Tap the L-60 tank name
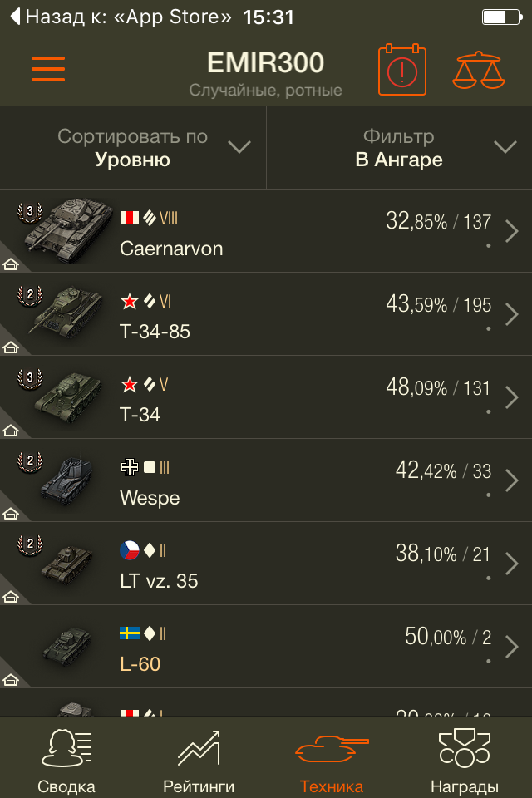532x798 pixels. (140, 664)
